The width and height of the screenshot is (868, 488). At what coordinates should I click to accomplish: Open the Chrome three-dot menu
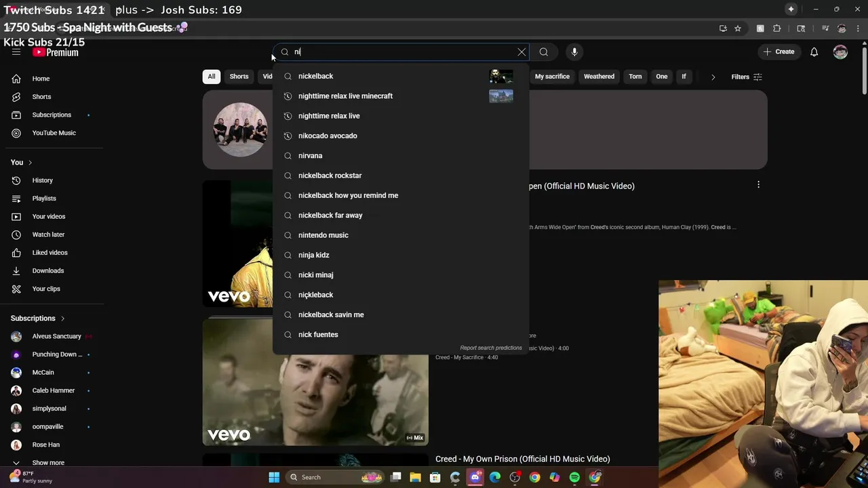pyautogui.click(x=857, y=28)
